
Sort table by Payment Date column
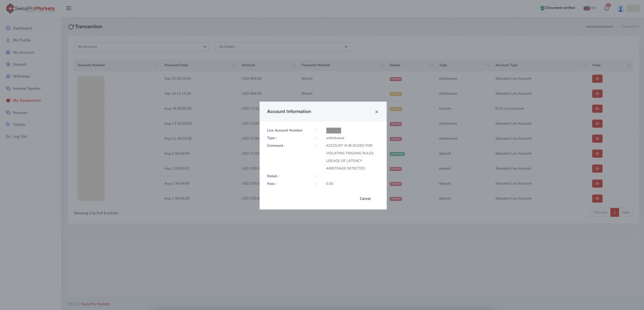(176, 65)
